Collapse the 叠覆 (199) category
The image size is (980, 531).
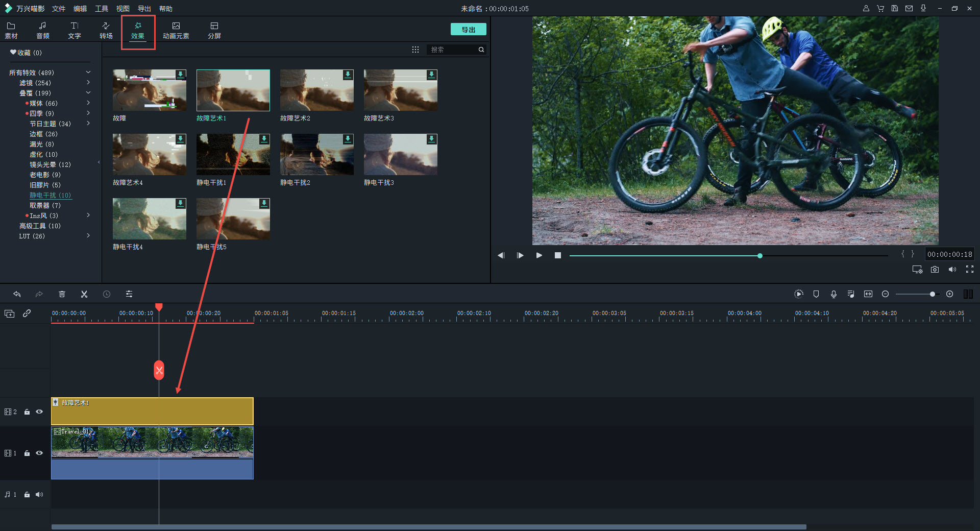[x=88, y=93]
